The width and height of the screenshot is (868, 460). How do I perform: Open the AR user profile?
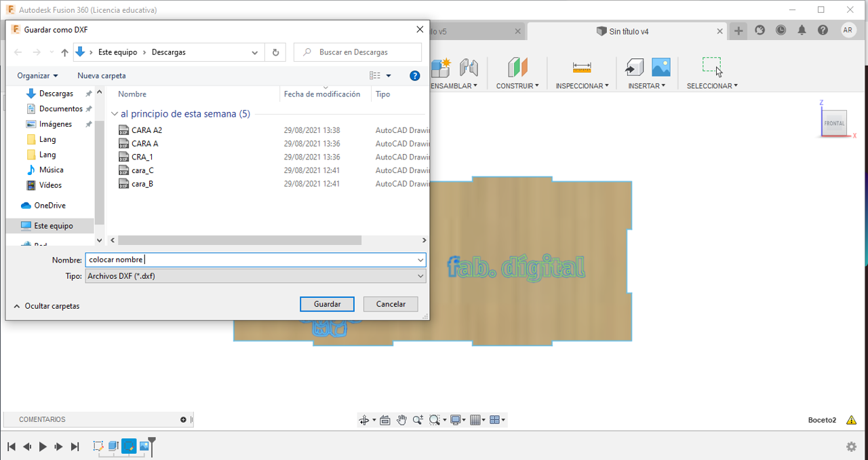point(848,30)
